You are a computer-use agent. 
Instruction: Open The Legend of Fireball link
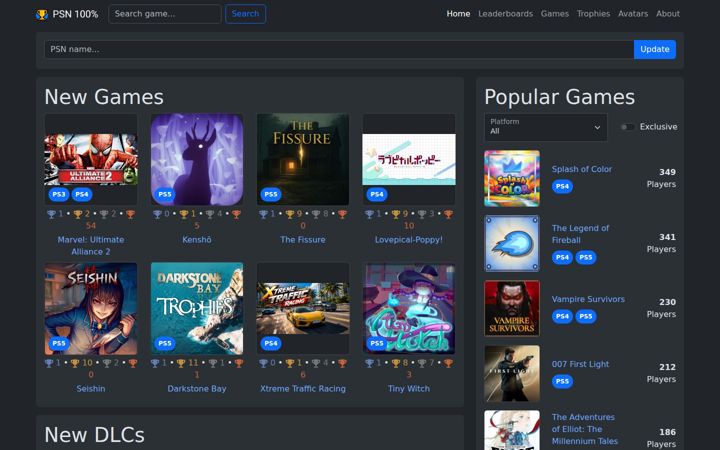580,234
